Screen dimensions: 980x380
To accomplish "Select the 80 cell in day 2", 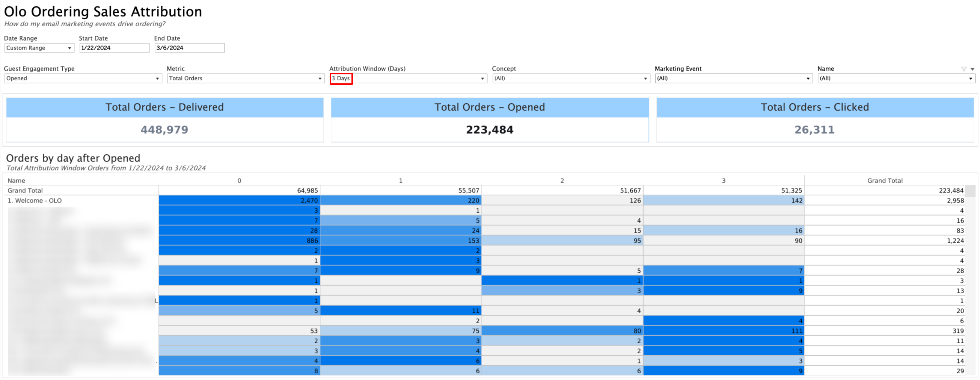I will 562,331.
